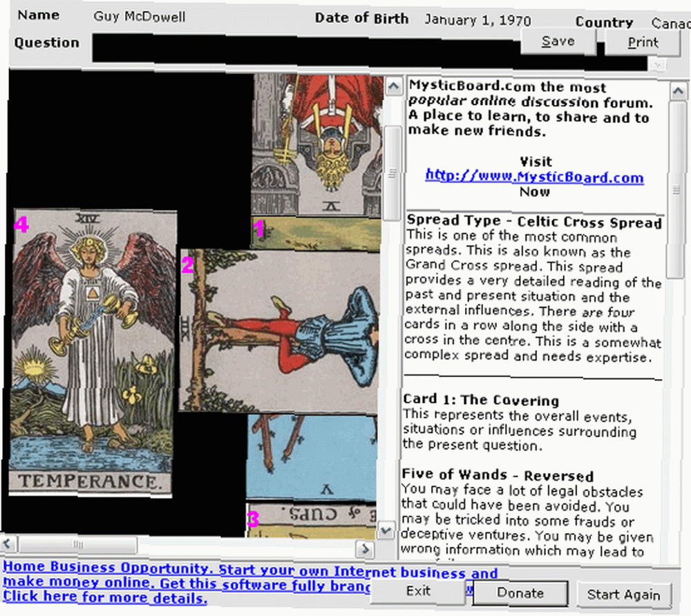
Task: Visit the www.MysticBoard.com link
Action: tap(534, 177)
